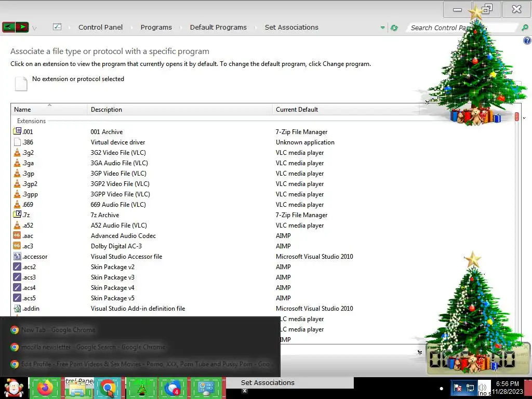Open Google Chrome from the taskbar

[109, 388]
